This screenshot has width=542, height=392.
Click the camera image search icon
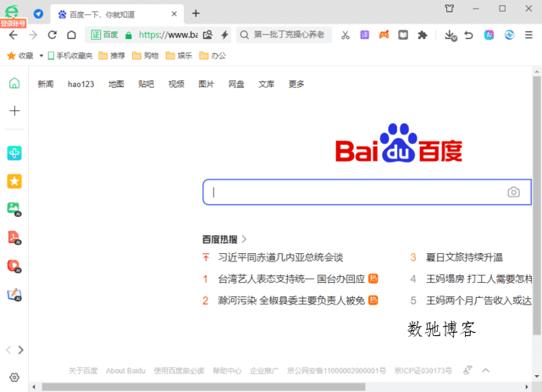pyautogui.click(x=514, y=192)
